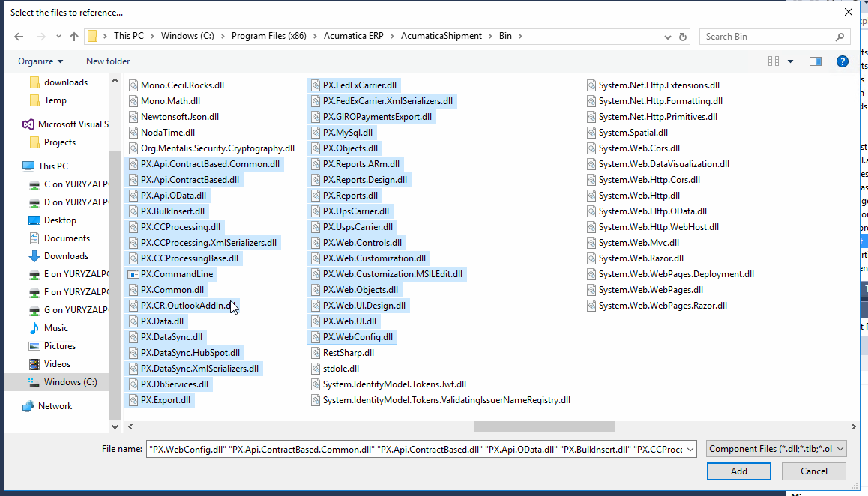This screenshot has height=496, width=868.
Task: Click the Cancel button
Action: click(x=814, y=471)
